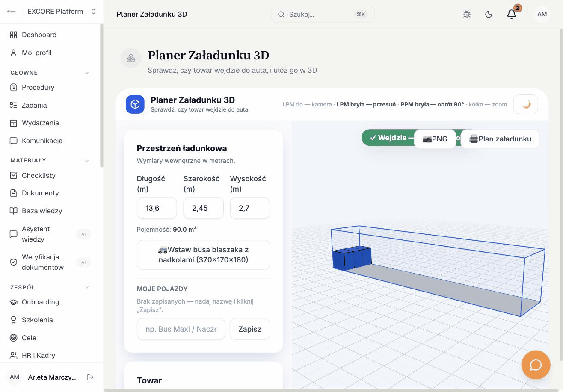This screenshot has width=563, height=392.
Task: Click the EXCORE logo icon
Action: tap(12, 12)
